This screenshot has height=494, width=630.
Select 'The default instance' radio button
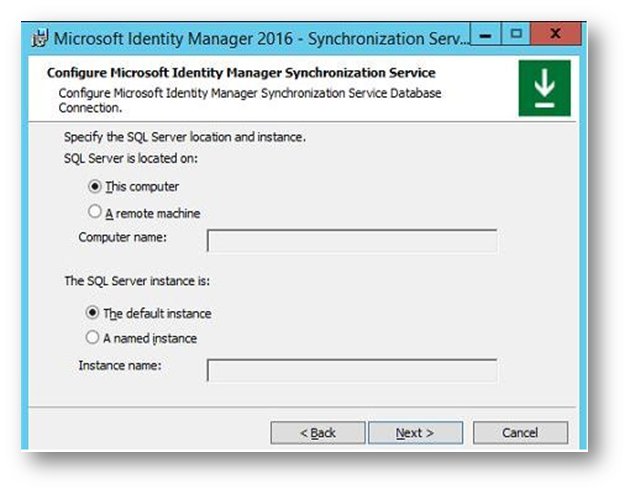pos(92,312)
